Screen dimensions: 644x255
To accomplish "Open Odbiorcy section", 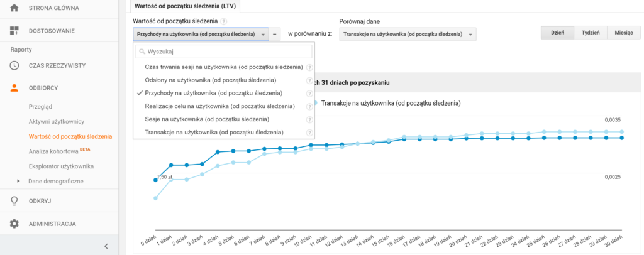I will click(x=45, y=88).
